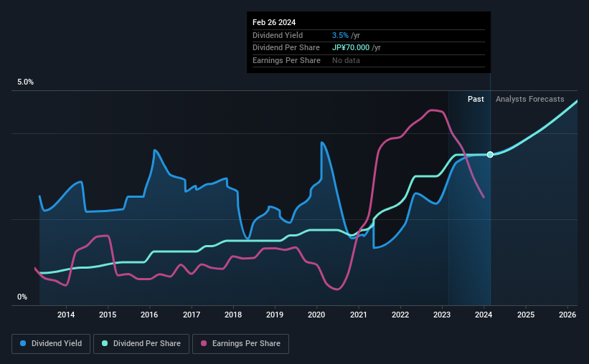Click the 2015 x-axis label
Viewport: 589px width, 364px height.
(108, 315)
